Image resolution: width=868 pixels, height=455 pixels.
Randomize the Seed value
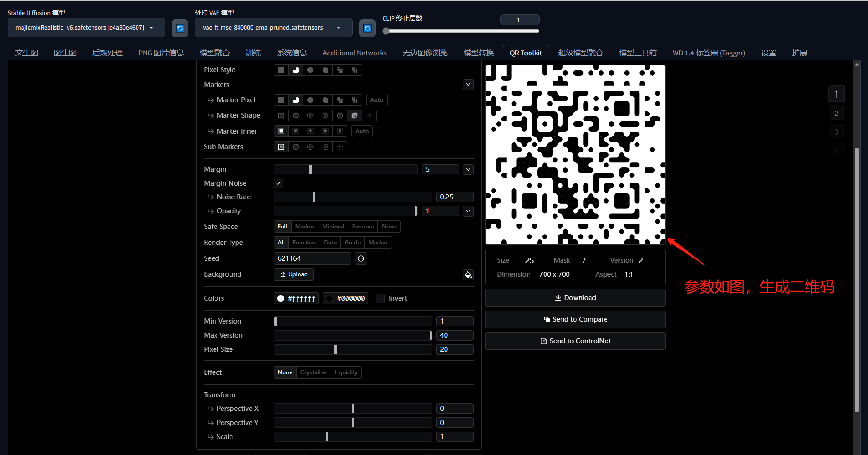(361, 258)
